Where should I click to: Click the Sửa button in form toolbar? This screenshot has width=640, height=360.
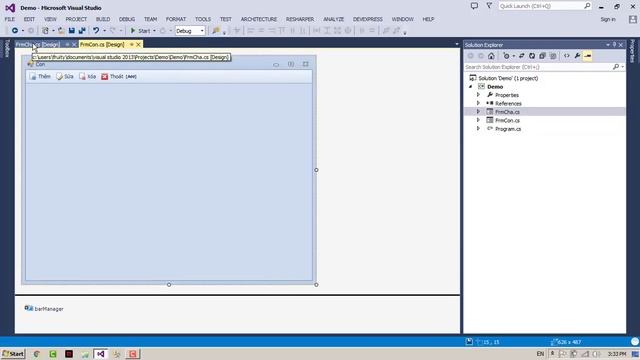(x=65, y=76)
